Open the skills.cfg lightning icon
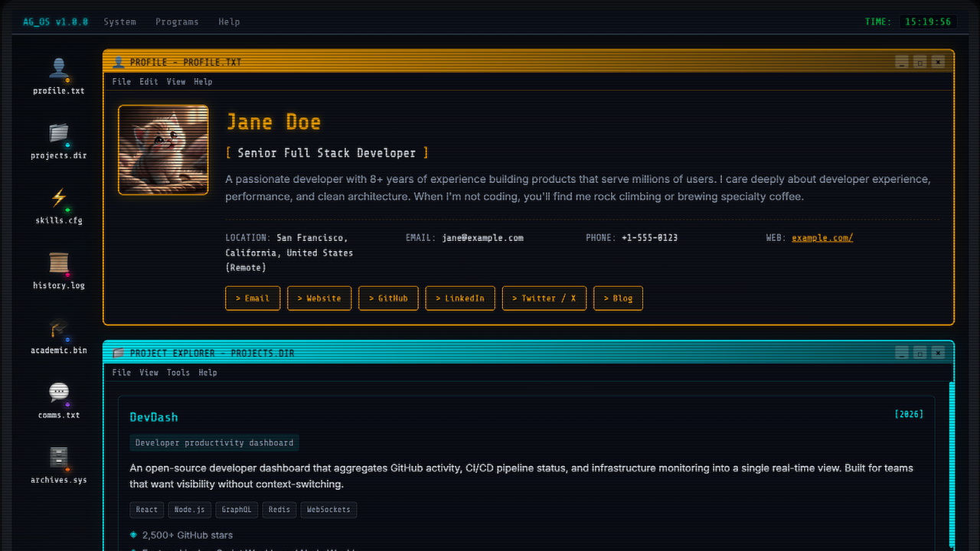Image resolution: width=980 pixels, height=551 pixels. (59, 207)
